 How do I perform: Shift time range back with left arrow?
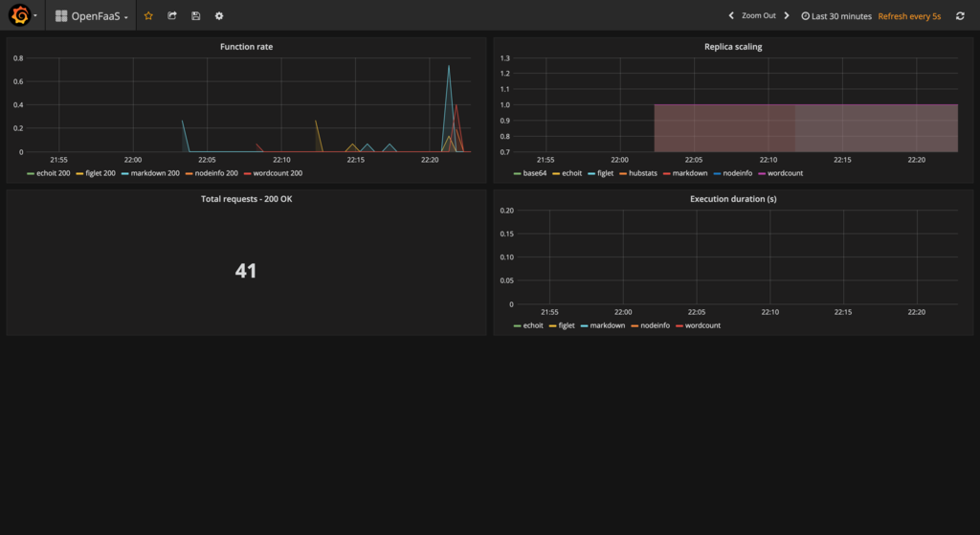[730, 15]
